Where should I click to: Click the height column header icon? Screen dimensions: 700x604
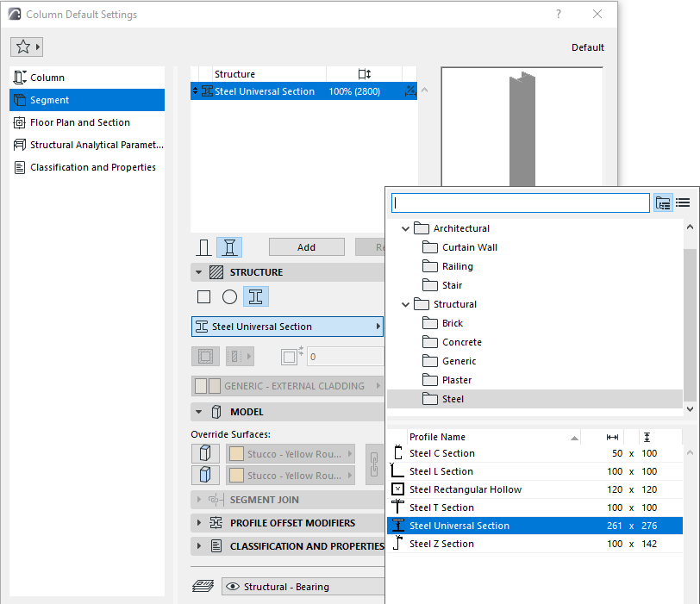pyautogui.click(x=365, y=74)
